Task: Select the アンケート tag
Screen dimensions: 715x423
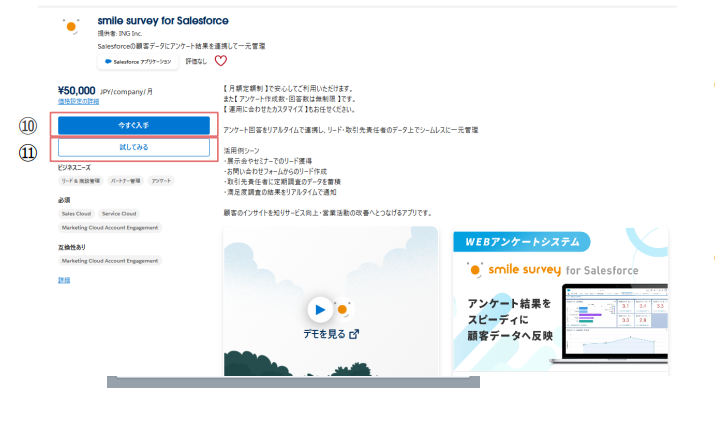Action: (x=161, y=181)
